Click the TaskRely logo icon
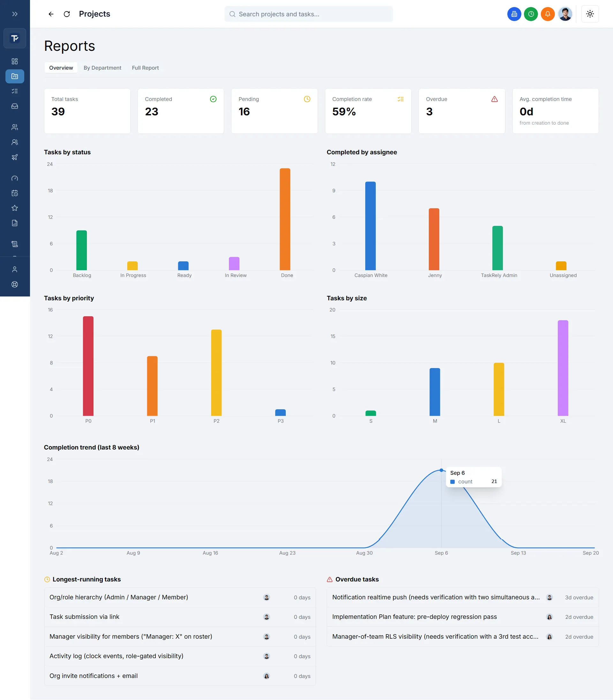This screenshot has height=700, width=613. (15, 38)
